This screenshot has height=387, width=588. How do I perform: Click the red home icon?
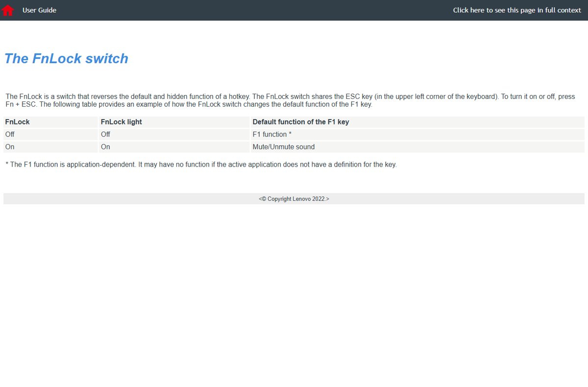pyautogui.click(x=8, y=10)
